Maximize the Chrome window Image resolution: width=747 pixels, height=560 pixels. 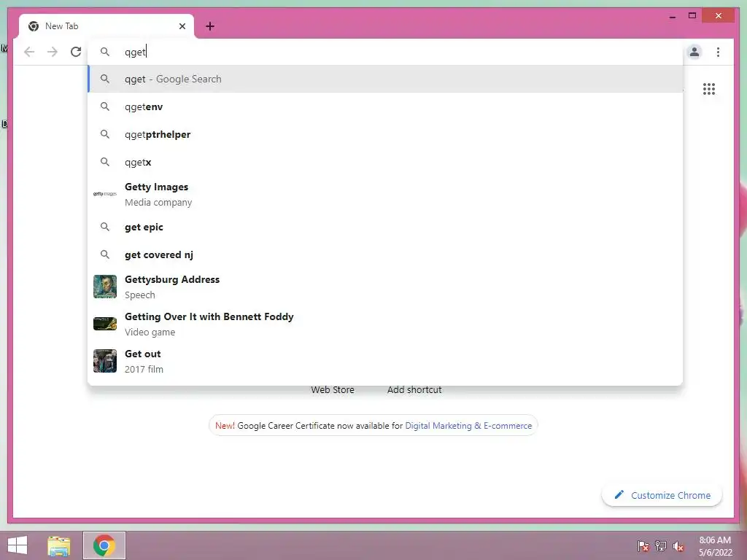(692, 16)
